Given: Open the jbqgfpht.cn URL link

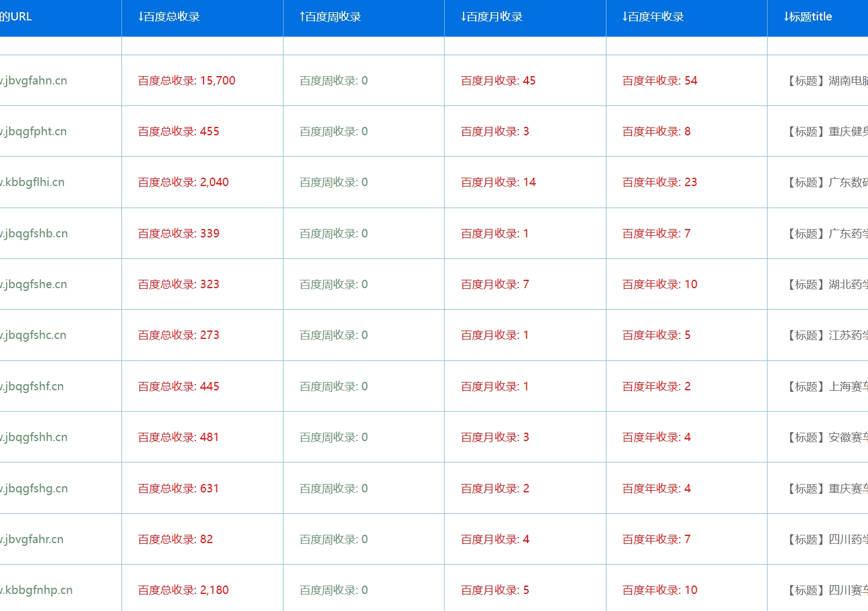Looking at the screenshot, I should [x=33, y=131].
